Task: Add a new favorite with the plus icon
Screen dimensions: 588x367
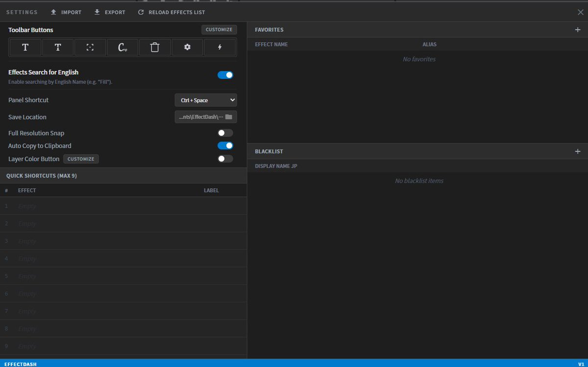Action: pyautogui.click(x=577, y=30)
